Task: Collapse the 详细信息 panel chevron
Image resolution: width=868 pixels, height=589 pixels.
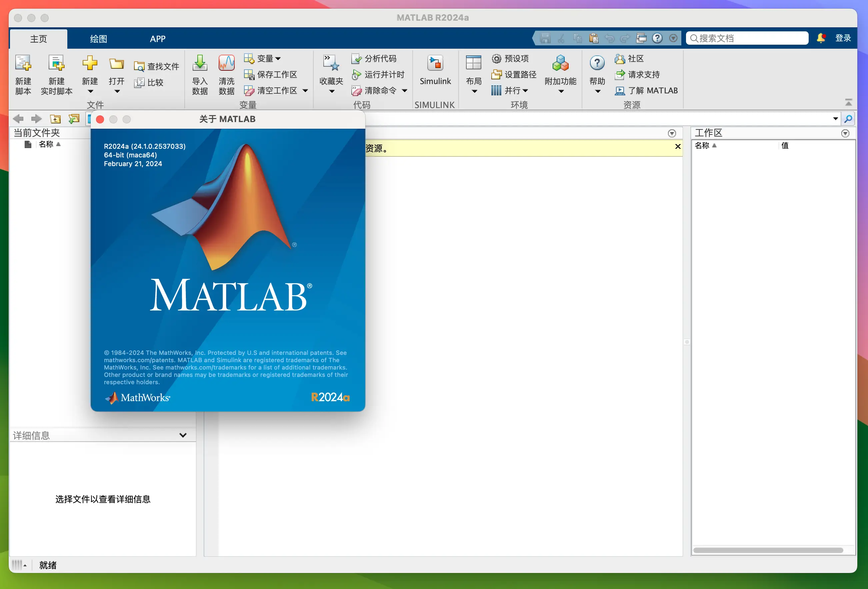Action: click(x=183, y=435)
